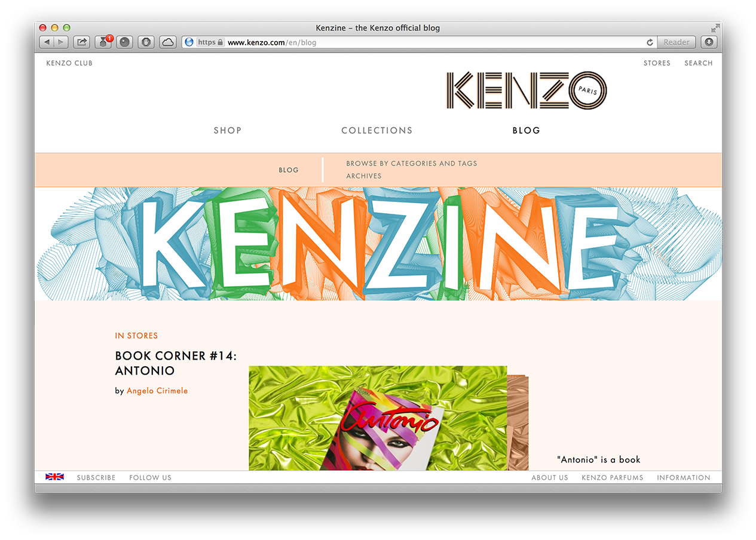Click the Reader button in address bar

click(x=677, y=42)
